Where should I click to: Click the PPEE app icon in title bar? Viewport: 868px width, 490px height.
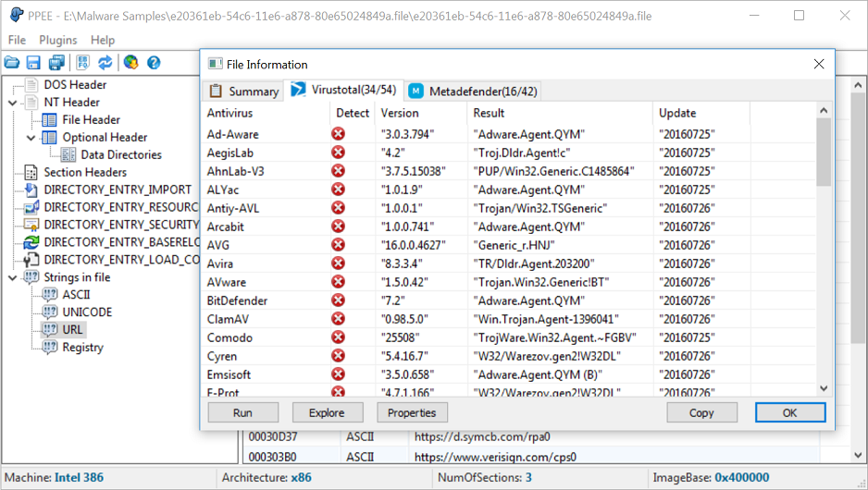(17, 15)
